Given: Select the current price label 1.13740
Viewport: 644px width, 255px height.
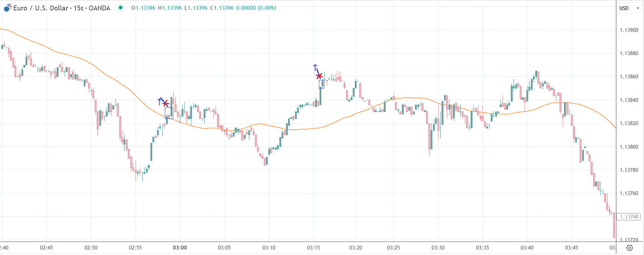Looking at the screenshot, I should (x=629, y=217).
